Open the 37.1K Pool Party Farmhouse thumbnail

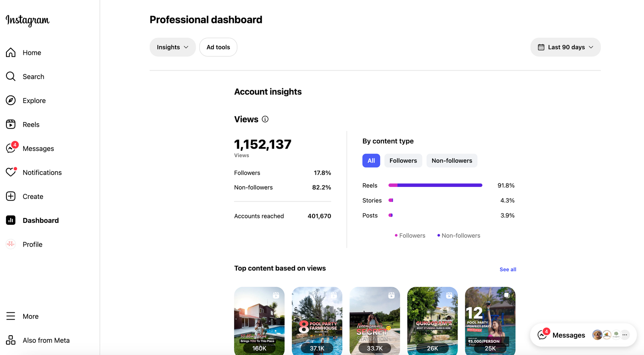click(x=317, y=321)
